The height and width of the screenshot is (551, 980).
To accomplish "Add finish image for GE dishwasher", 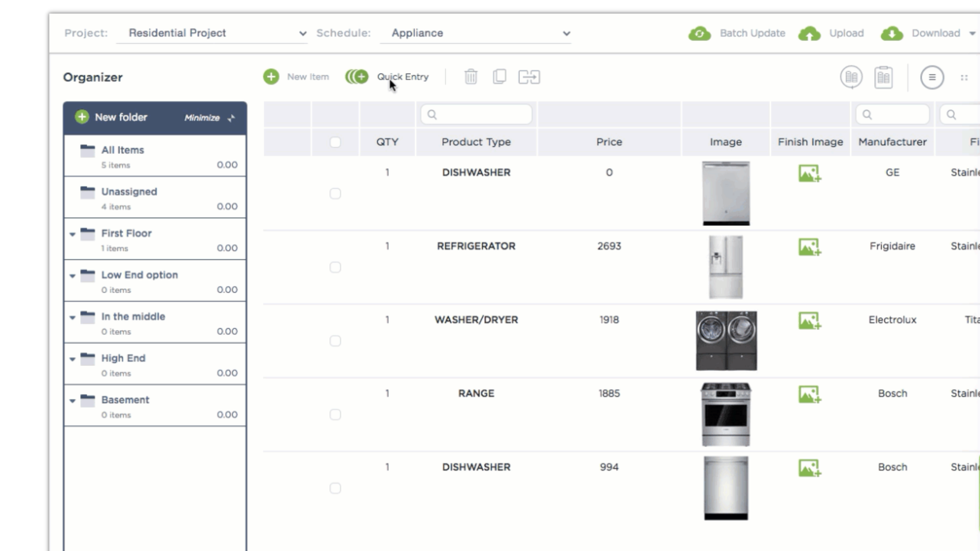I will (x=810, y=173).
